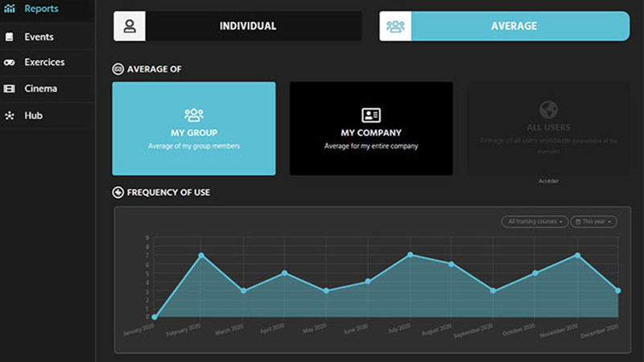Click the September 2020 chart data point
The width and height of the screenshot is (644, 362).
click(493, 290)
